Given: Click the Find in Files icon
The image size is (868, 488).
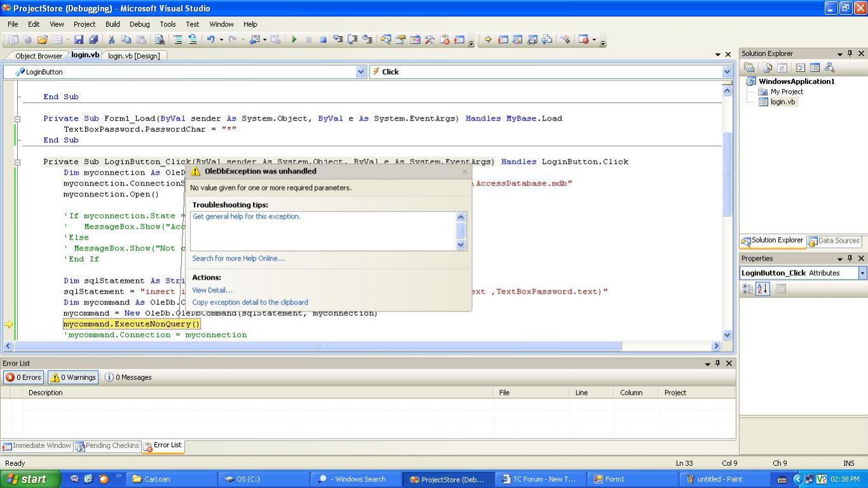Looking at the screenshot, I should click(159, 39).
